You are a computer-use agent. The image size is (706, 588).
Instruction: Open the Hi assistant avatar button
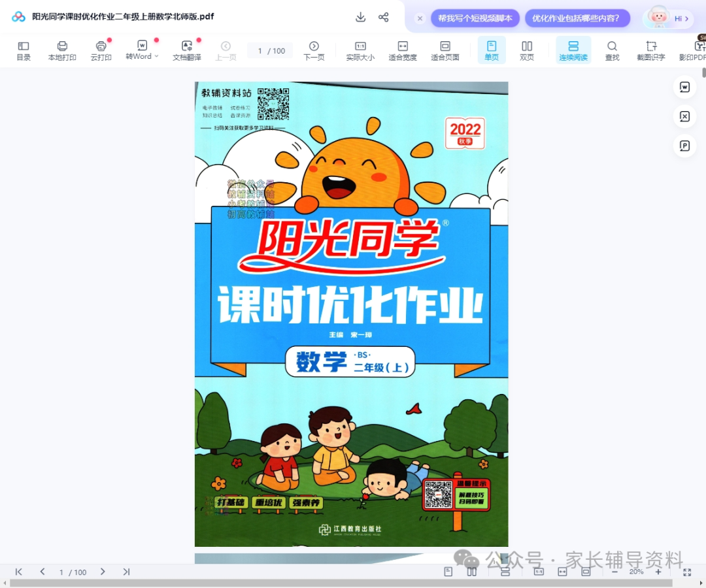(x=669, y=18)
